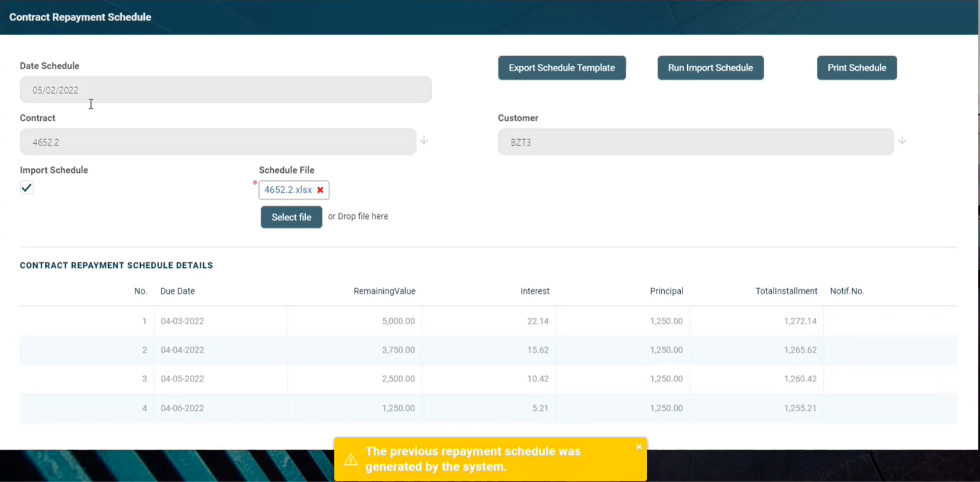Click the TotalInstallment column header
This screenshot has height=482, width=980.
click(786, 291)
